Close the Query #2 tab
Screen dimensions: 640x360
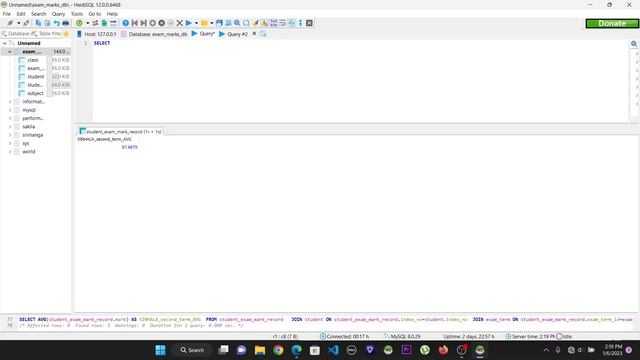(254, 33)
